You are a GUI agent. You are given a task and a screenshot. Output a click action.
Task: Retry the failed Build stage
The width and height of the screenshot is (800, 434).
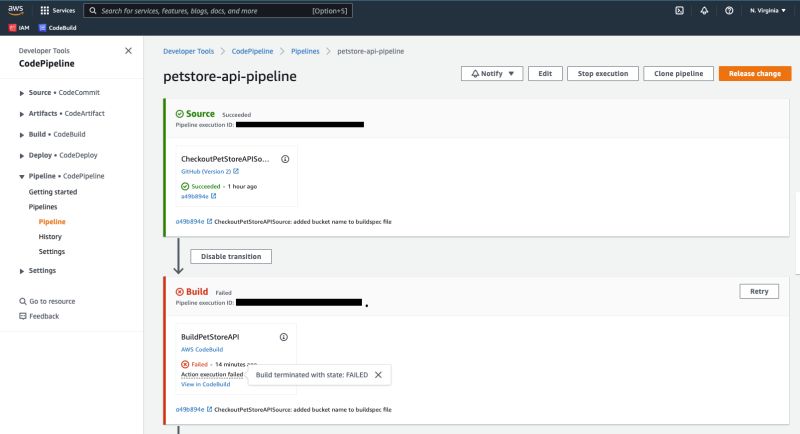click(759, 291)
